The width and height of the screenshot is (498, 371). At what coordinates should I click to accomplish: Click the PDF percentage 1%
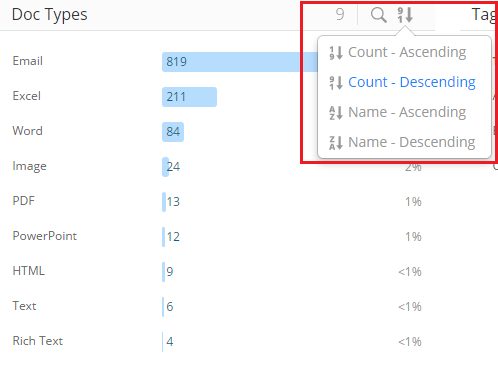pyautogui.click(x=413, y=202)
